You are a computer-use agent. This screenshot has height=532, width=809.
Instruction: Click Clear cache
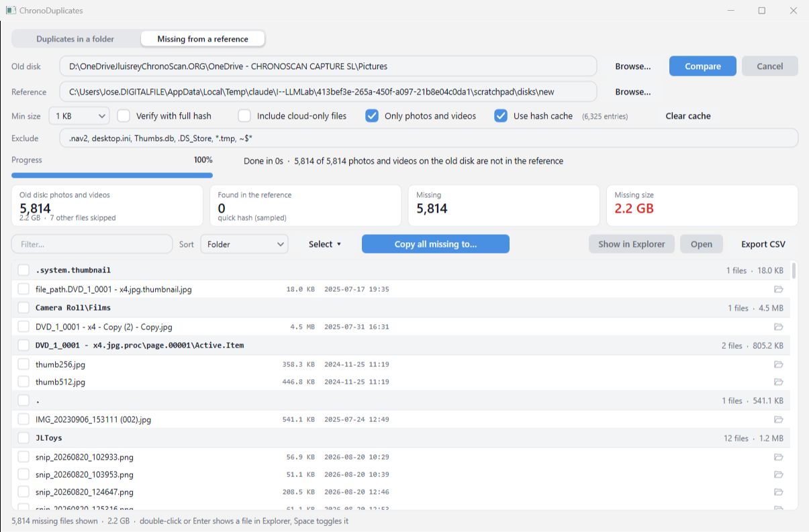pyautogui.click(x=688, y=116)
